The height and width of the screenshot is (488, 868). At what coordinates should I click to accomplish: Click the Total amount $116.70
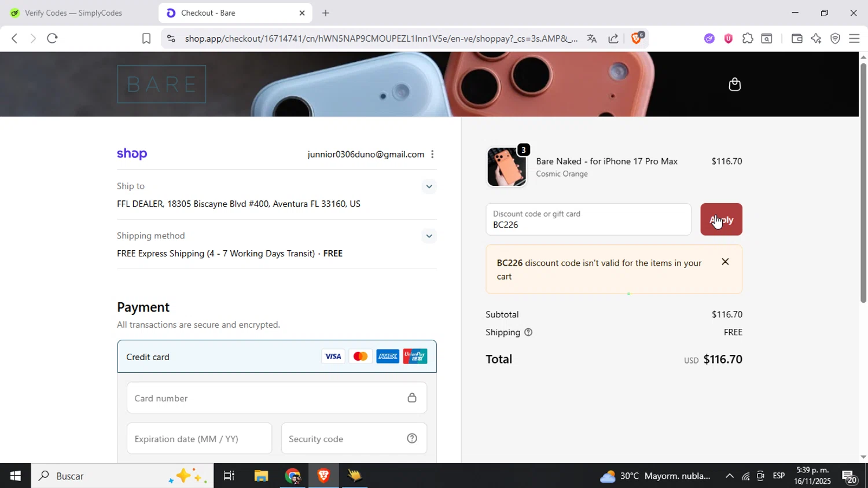(x=723, y=359)
